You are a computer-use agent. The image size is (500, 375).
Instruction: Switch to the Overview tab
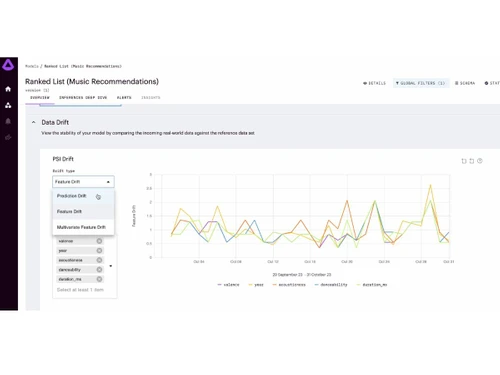coord(40,98)
